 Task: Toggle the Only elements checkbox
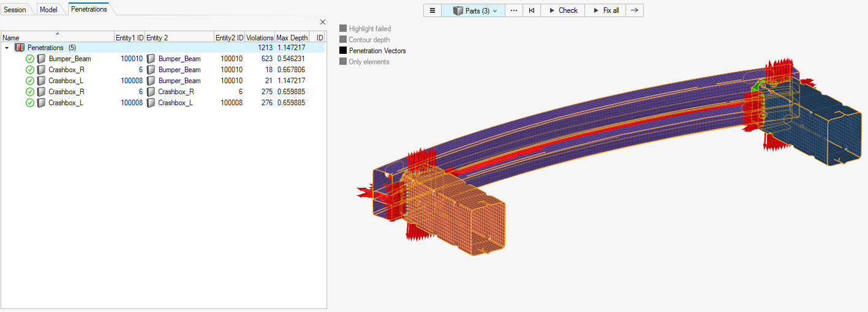pyautogui.click(x=343, y=62)
